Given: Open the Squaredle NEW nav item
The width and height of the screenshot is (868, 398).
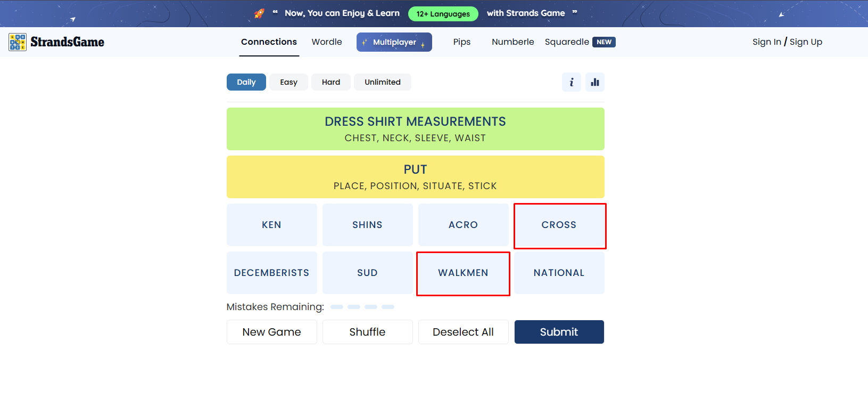Looking at the screenshot, I should [x=580, y=42].
